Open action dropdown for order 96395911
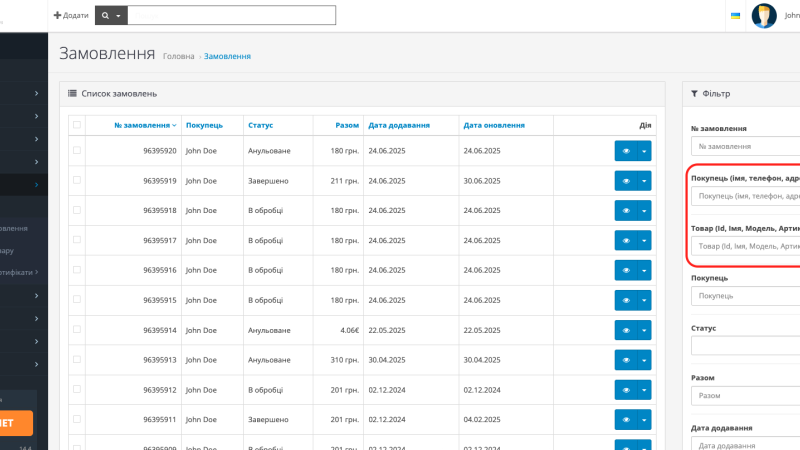Image resolution: width=800 pixels, height=450 pixels. tap(644, 419)
